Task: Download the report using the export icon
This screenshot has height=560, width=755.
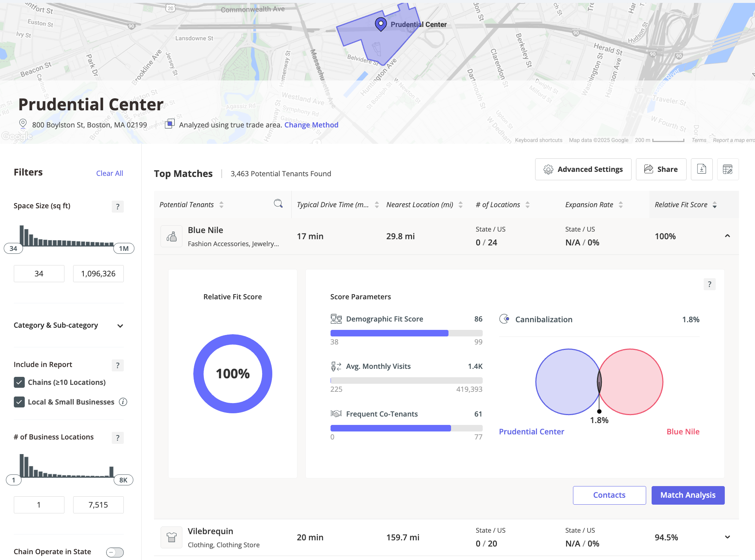Action: 701,169
